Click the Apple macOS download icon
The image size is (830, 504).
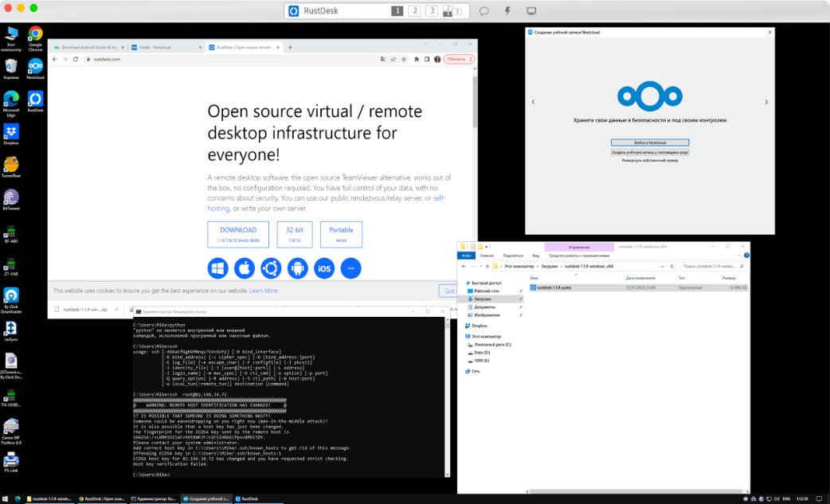pyautogui.click(x=245, y=268)
